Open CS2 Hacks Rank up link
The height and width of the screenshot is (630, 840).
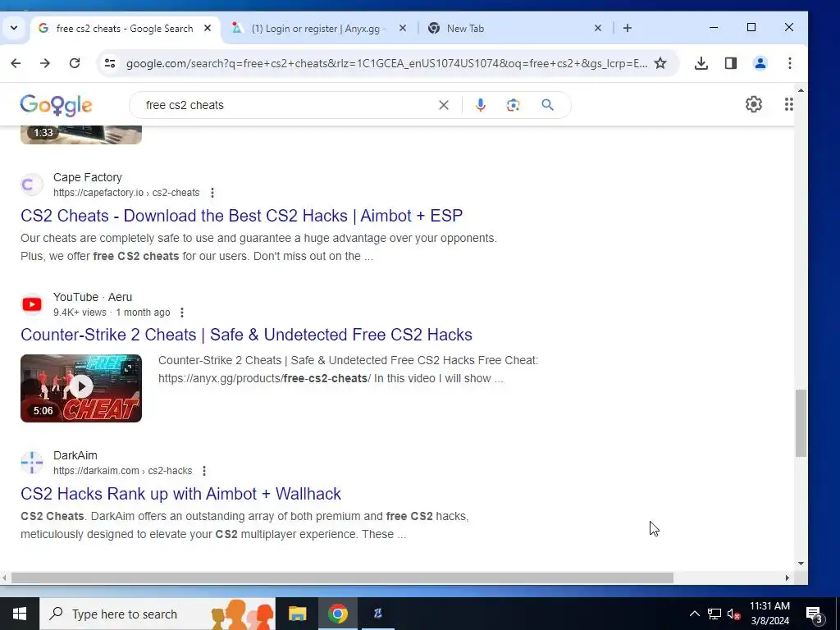(180, 493)
